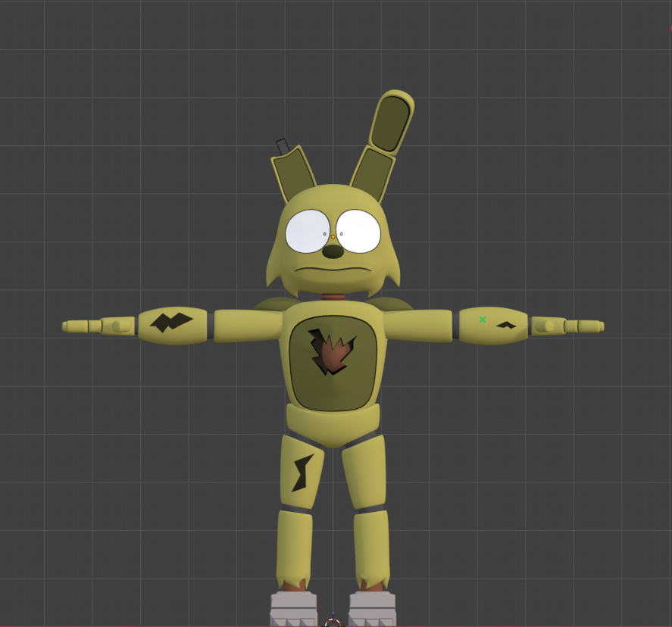The image size is (672, 627).
Task: Click the black wire sticking from broken ear
Action: click(283, 146)
